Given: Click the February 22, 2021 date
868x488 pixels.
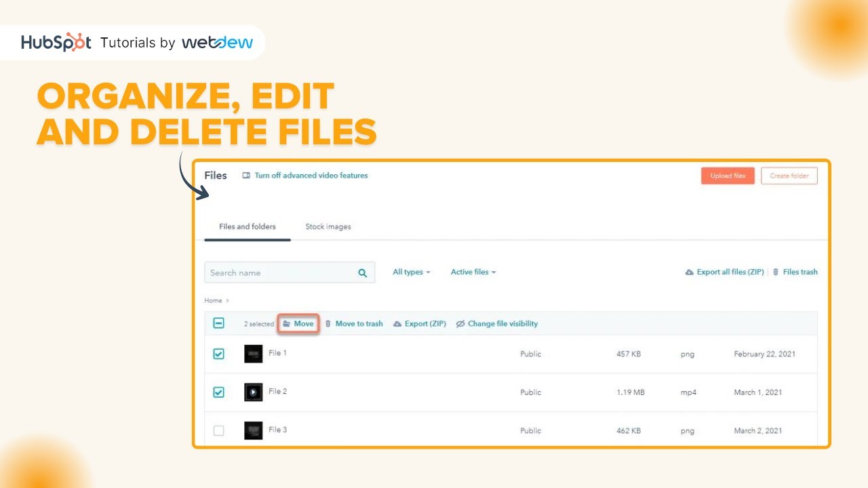Looking at the screenshot, I should click(765, 354).
